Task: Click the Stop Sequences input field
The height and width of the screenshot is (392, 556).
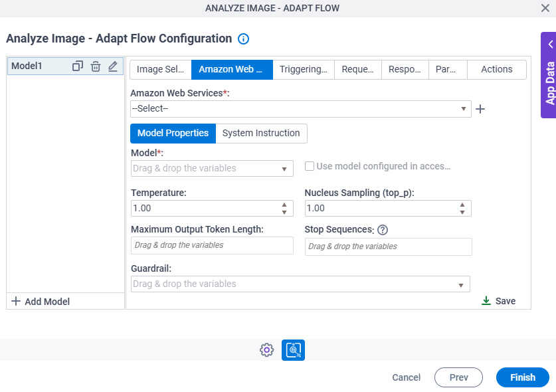Action: (x=389, y=246)
